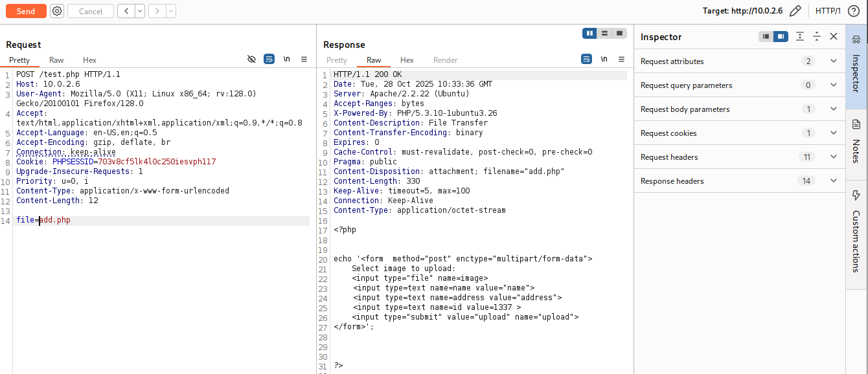This screenshot has width=868, height=374.
Task: Close the Inspector panel
Action: coord(834,37)
